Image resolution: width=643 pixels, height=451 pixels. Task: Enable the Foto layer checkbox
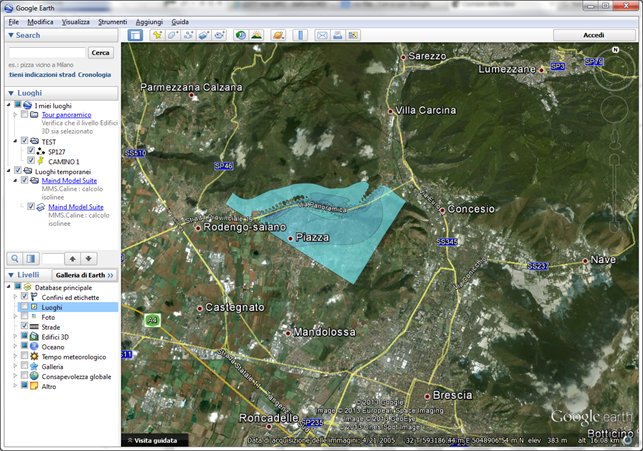click(x=24, y=316)
